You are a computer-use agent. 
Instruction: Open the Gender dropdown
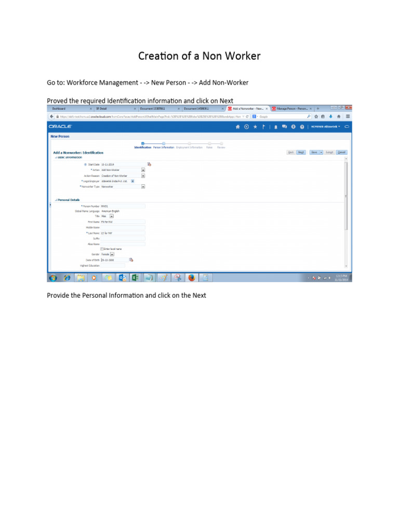tap(112, 254)
